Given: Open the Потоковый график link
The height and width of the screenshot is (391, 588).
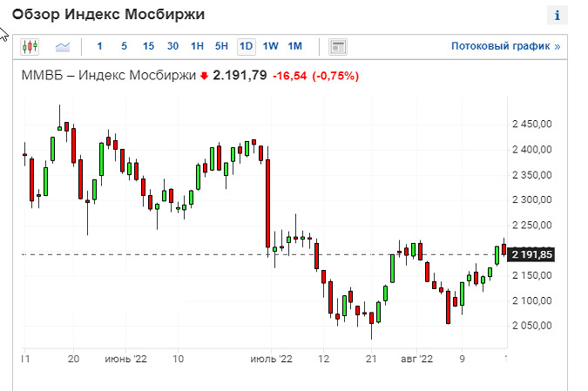Looking at the screenshot, I should pyautogui.click(x=505, y=46).
